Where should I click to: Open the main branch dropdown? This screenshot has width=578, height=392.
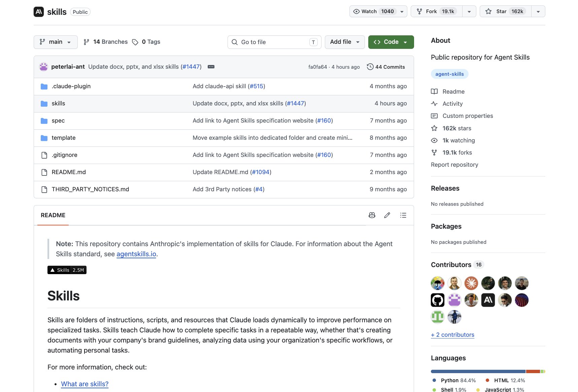pos(56,42)
